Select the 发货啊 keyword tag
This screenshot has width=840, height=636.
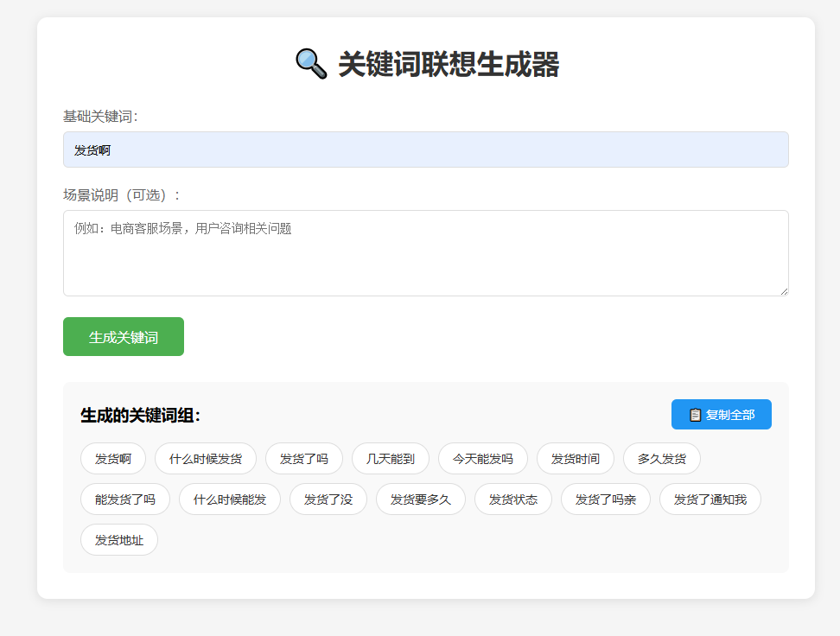coord(113,459)
